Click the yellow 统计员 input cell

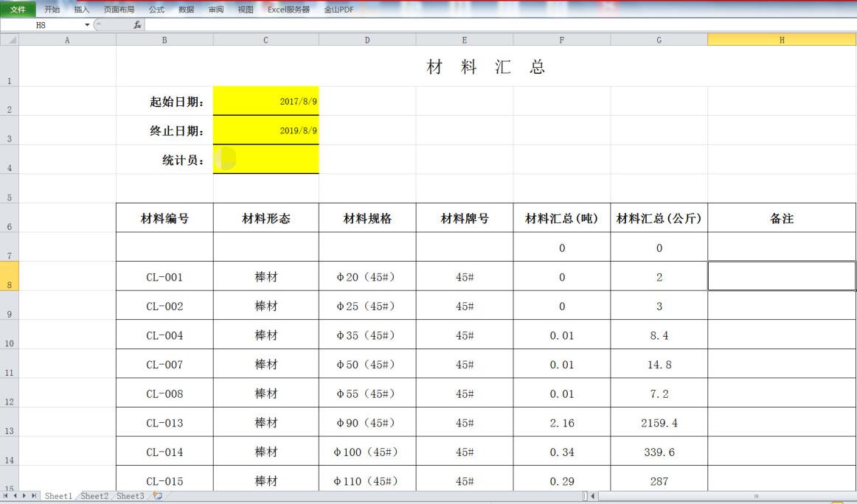[x=266, y=160]
